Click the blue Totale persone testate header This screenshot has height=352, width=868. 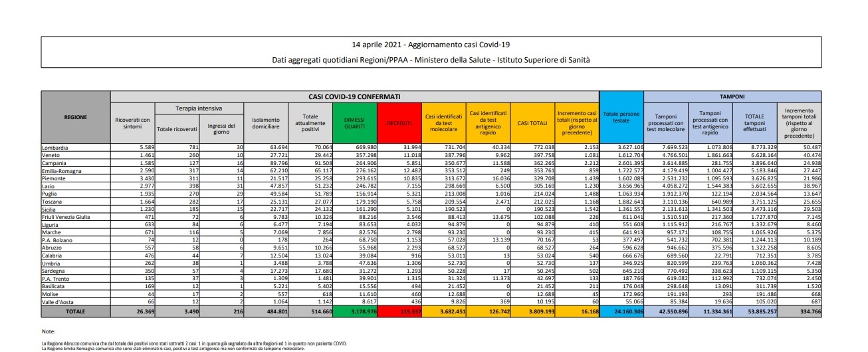[x=621, y=117]
